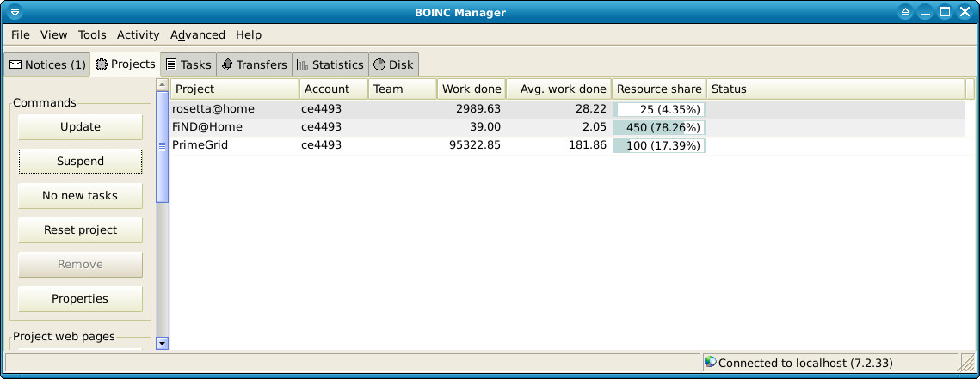Click rosetta@home resource share bar 25 (4.35%)
Viewport: 980px width, 379px height.
(659, 109)
